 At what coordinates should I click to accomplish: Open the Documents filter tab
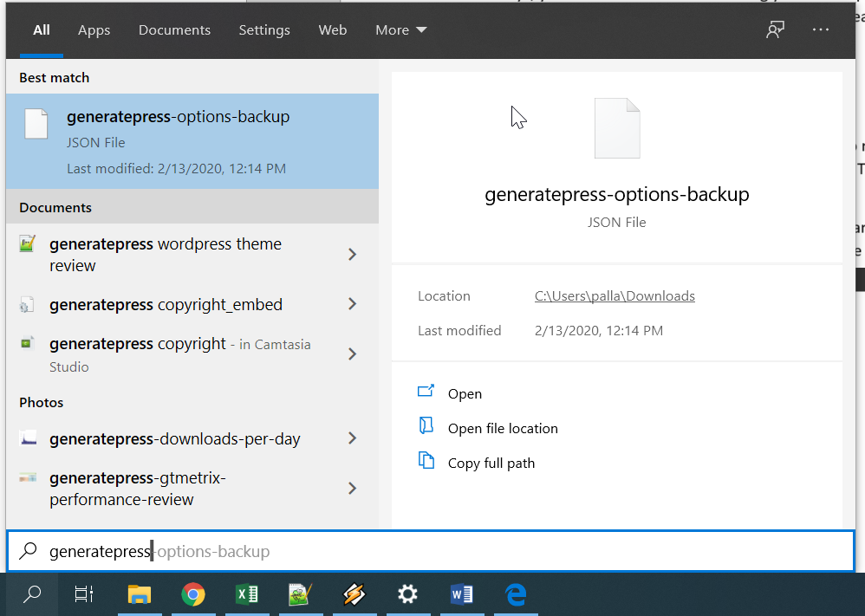[174, 29]
